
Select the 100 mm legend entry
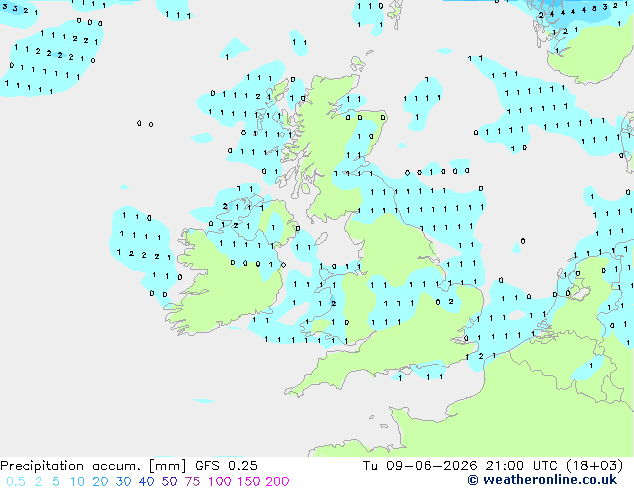[221, 482]
